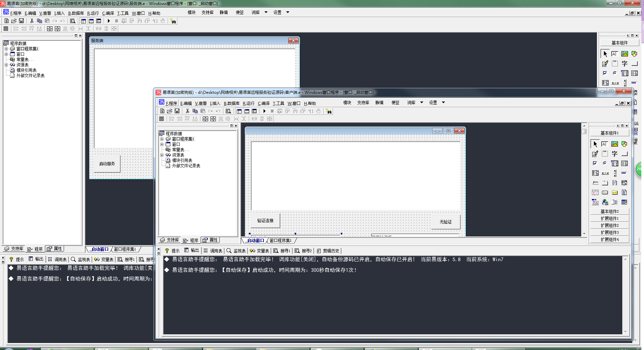Toggle the third panel layout icon in the client window toolbar
644x350 pixels.
[x=254, y=111]
